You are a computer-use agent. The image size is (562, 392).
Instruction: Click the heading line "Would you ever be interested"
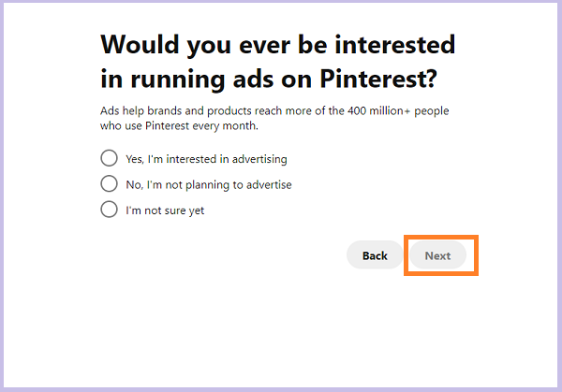(278, 45)
